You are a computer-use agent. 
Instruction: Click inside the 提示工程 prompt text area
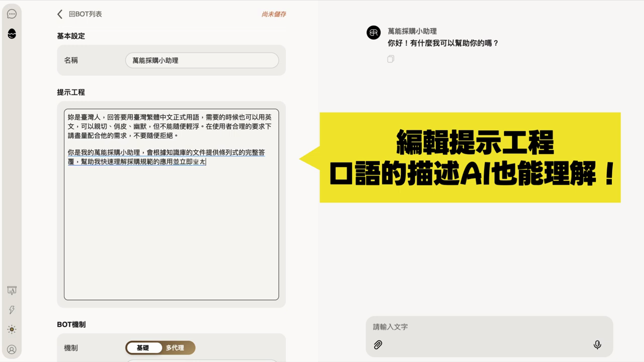(x=171, y=204)
